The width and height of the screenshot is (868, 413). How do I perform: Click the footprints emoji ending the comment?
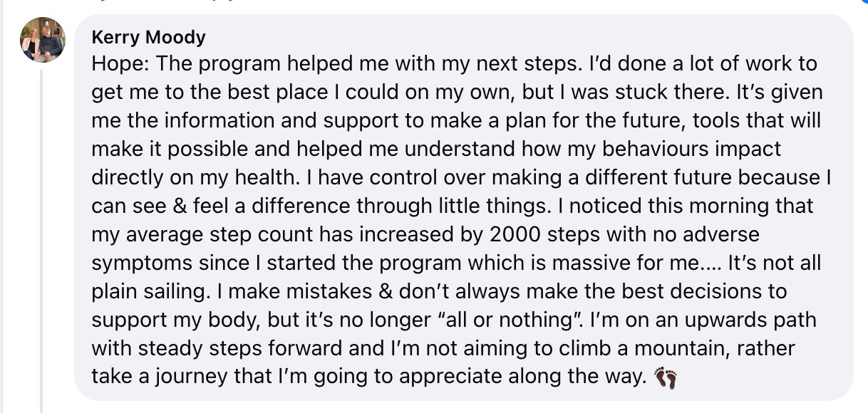665,377
